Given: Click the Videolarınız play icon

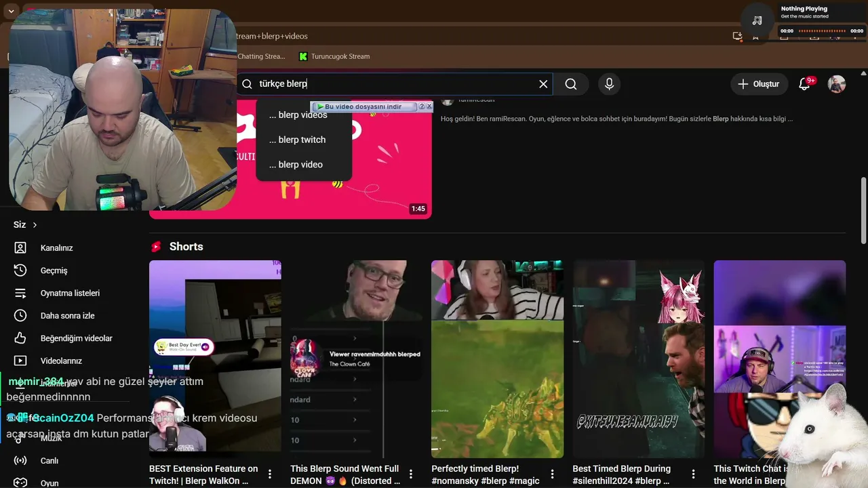Looking at the screenshot, I should 20,361.
